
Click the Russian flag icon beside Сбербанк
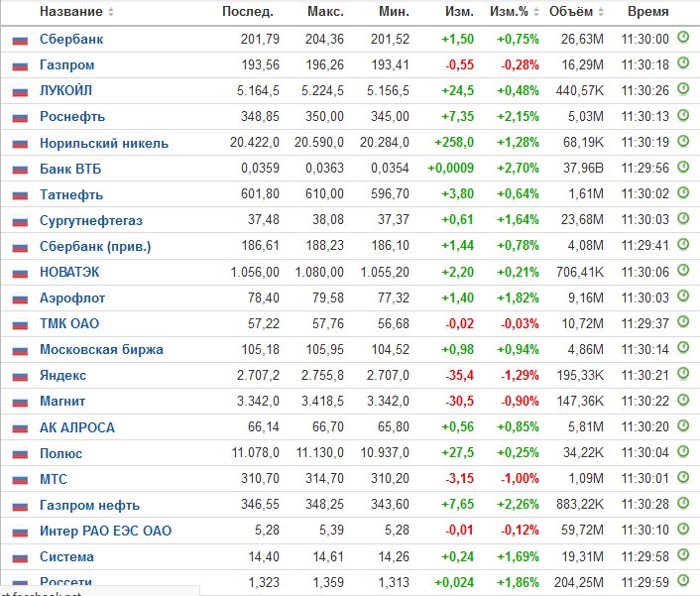(x=20, y=41)
